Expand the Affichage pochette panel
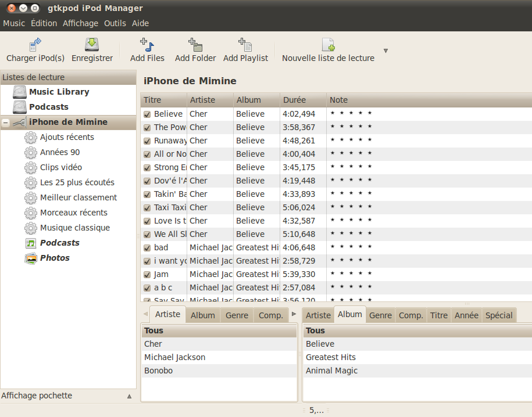 (x=129, y=396)
